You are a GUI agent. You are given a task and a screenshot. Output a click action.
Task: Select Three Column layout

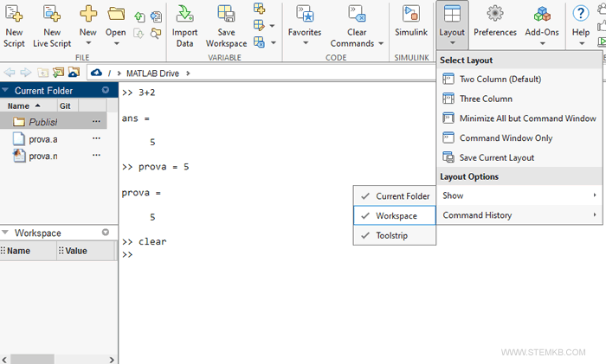coord(519,99)
